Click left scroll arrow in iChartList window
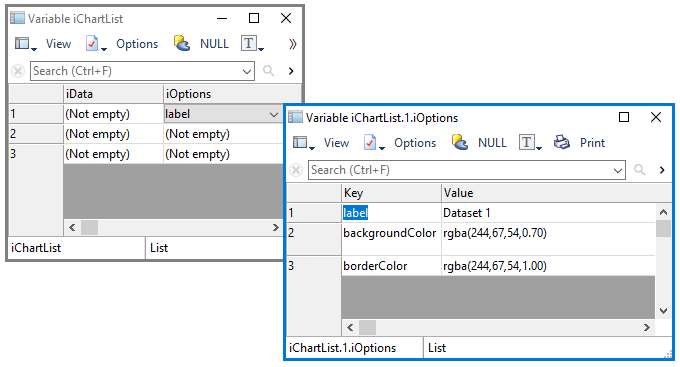Viewport: 680px width, 367px height. tap(72, 227)
